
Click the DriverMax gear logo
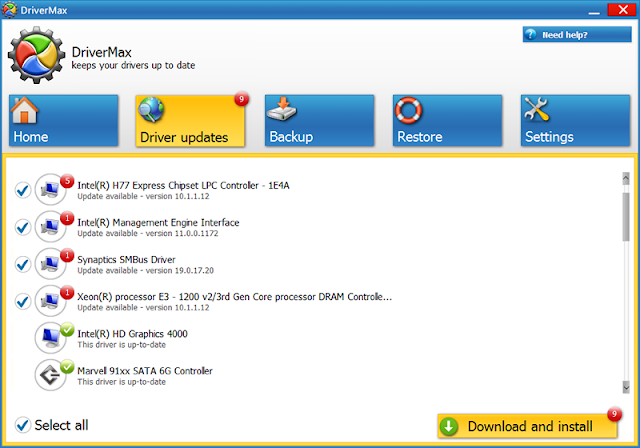(x=36, y=55)
